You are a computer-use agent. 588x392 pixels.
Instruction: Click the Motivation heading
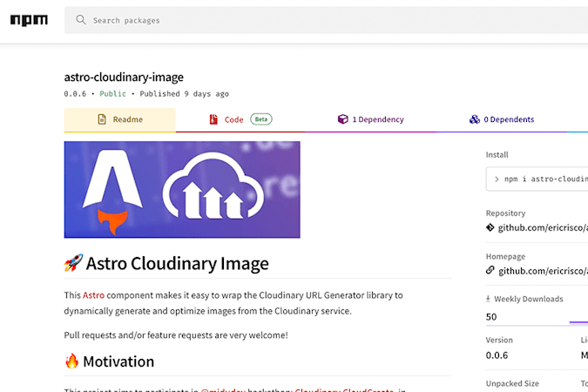tap(118, 362)
